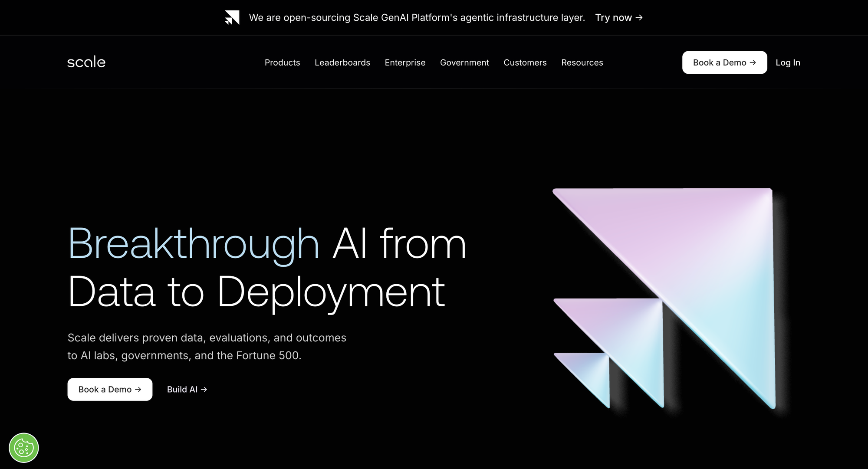
Task: Click arrow icon beside Build AI
Action: point(204,390)
